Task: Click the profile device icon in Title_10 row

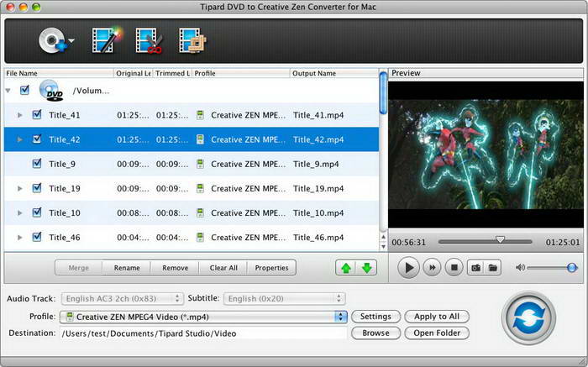Action: [x=200, y=213]
